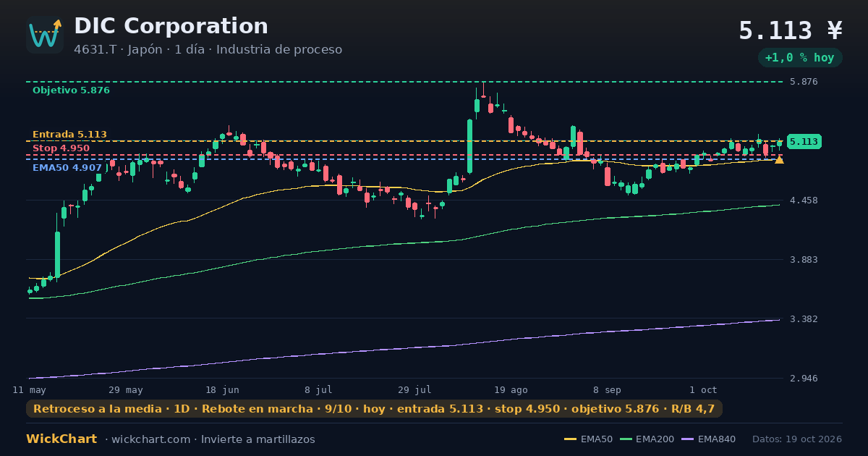Click the 'Entrada 5.113' entry label
868x456 pixels.
(x=69, y=135)
